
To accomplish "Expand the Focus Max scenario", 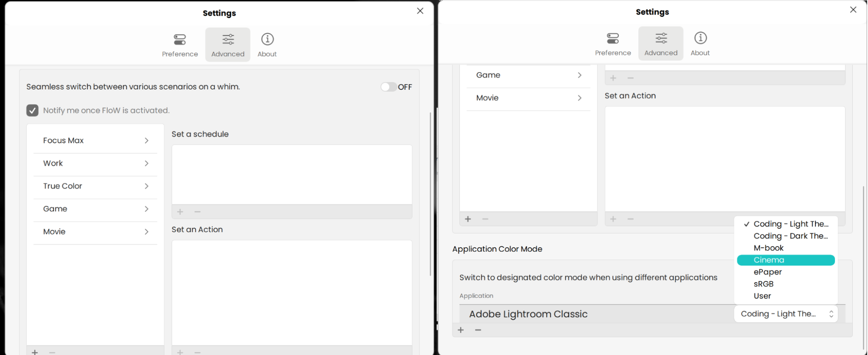I will point(95,141).
